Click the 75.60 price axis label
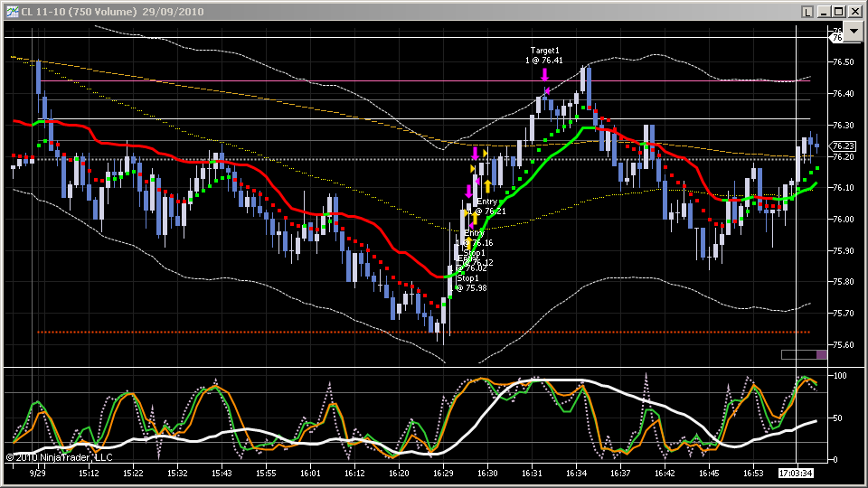Viewport: 868px width, 488px height. (x=843, y=344)
